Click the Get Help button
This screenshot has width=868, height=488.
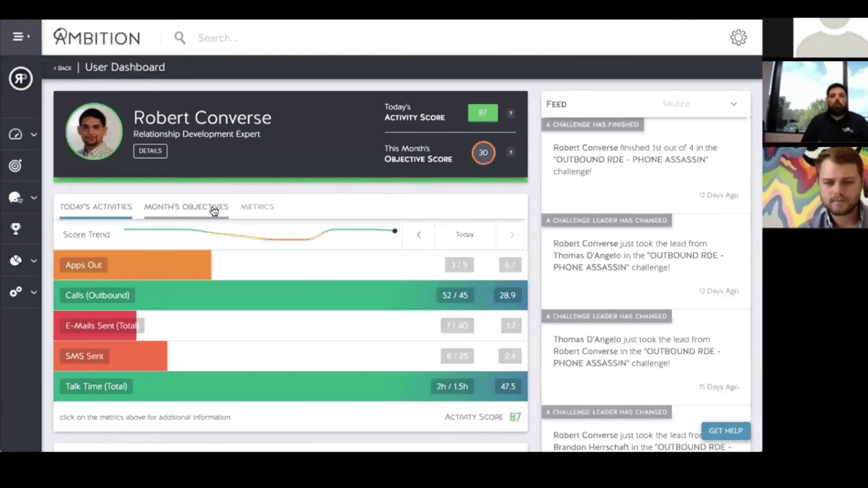click(x=725, y=431)
